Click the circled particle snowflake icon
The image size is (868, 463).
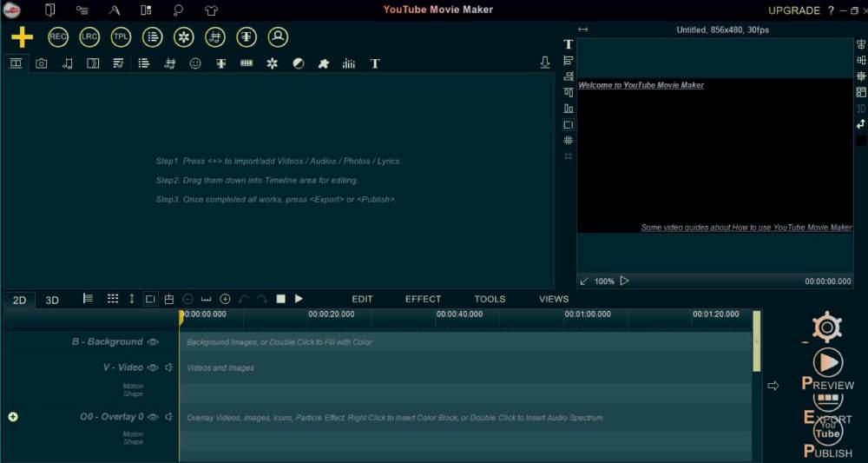coord(184,37)
